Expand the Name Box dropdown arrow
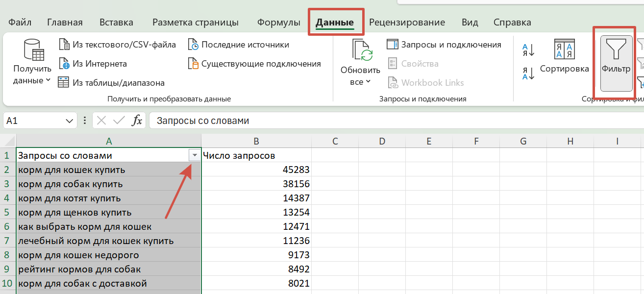The image size is (644, 294). tap(69, 121)
